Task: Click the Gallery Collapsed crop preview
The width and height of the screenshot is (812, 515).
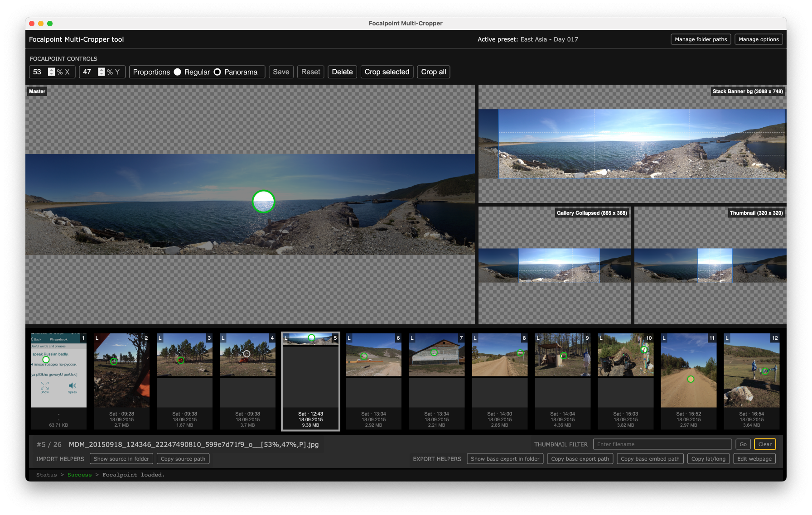Action: click(555, 265)
